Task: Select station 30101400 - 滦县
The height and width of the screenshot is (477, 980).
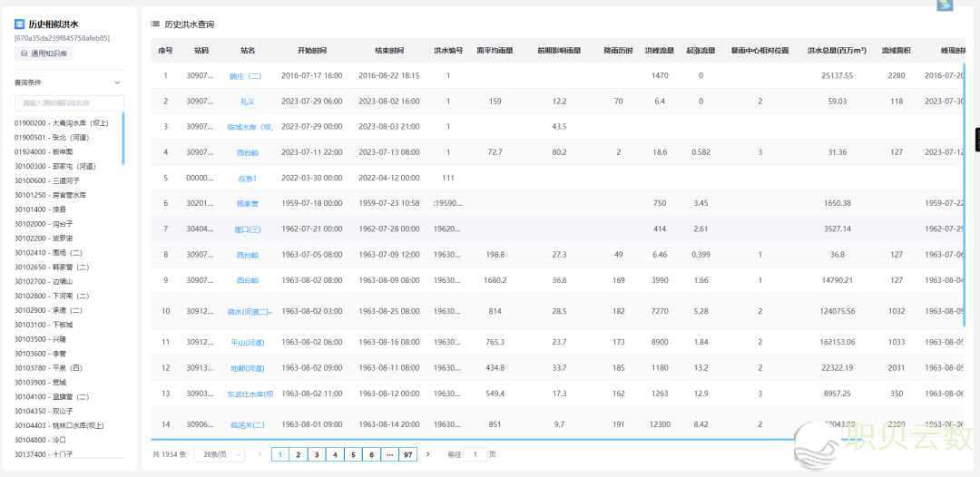Action: coord(39,209)
